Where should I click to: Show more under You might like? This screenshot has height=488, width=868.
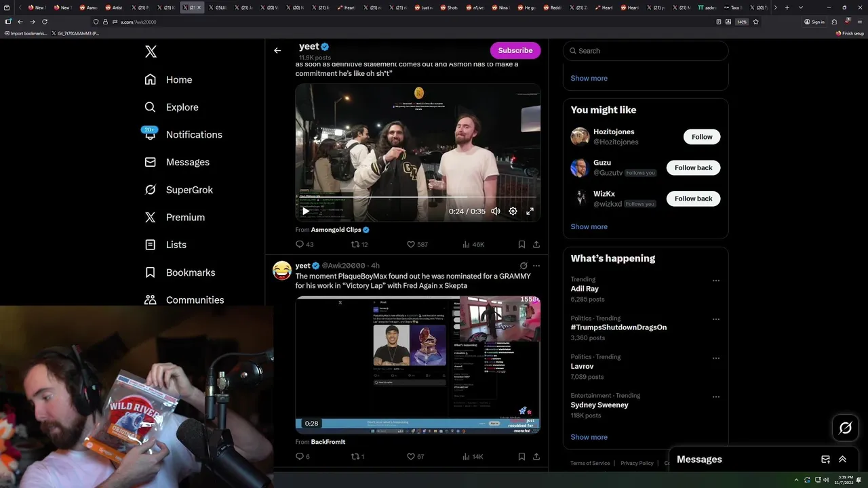click(589, 226)
